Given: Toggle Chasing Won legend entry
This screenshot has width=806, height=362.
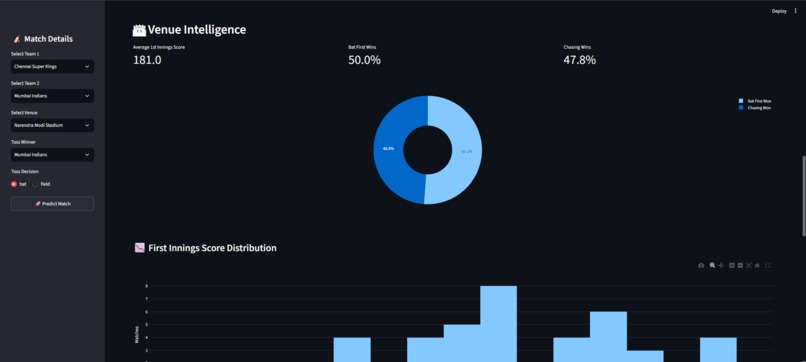Looking at the screenshot, I should click(755, 108).
